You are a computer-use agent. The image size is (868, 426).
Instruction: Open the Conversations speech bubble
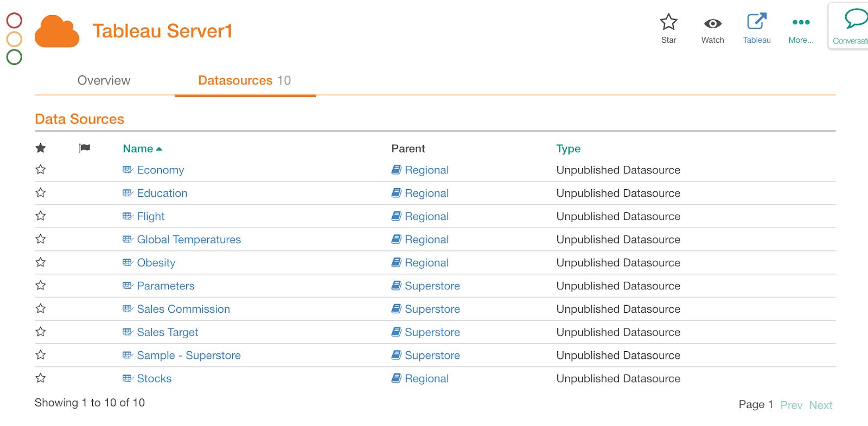(x=856, y=19)
